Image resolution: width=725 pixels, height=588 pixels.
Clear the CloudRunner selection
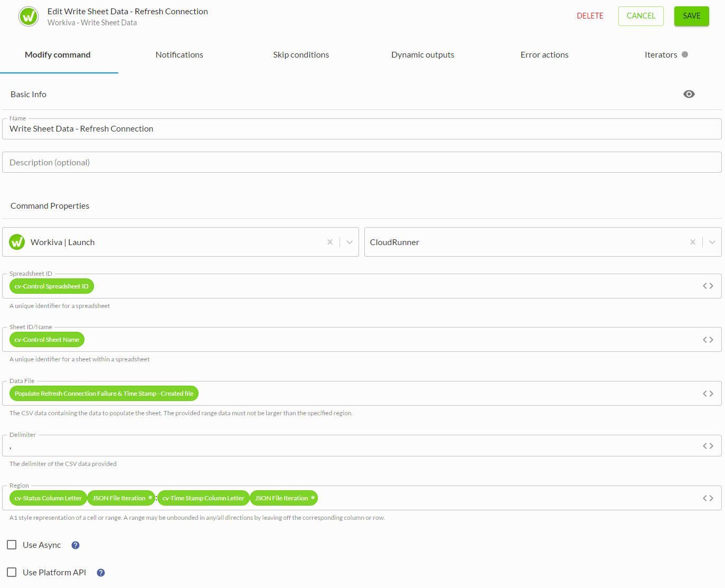(693, 242)
